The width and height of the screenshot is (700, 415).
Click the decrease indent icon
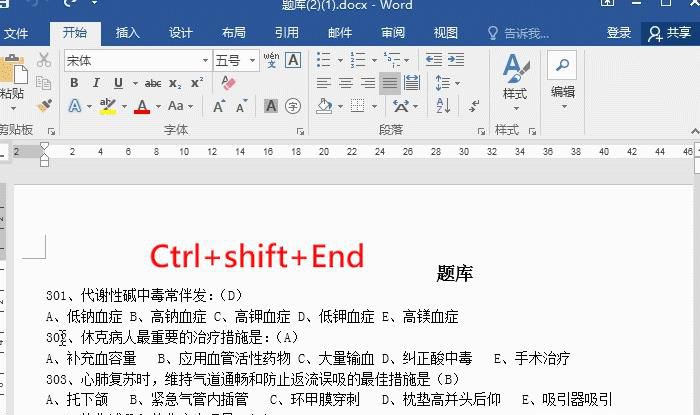pyautogui.click(x=433, y=59)
